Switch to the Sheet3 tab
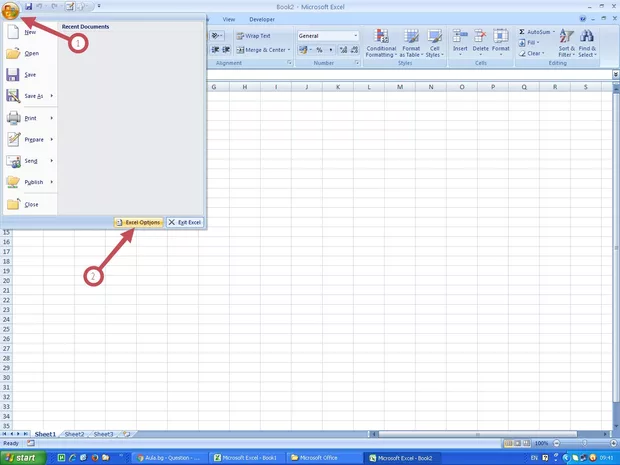 (x=104, y=434)
